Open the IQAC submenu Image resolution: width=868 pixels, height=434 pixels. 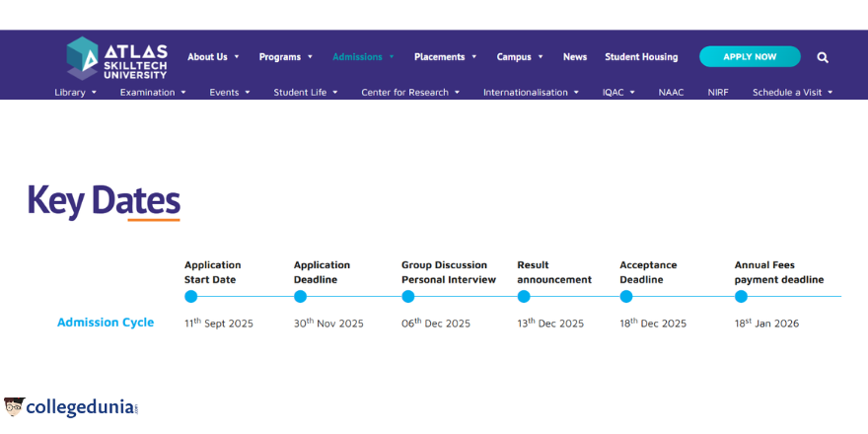tap(613, 93)
